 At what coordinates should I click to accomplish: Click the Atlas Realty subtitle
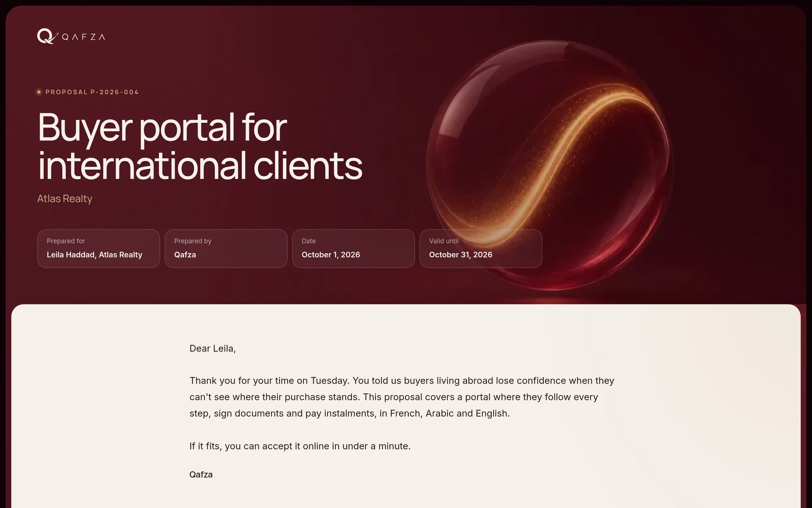[65, 198]
